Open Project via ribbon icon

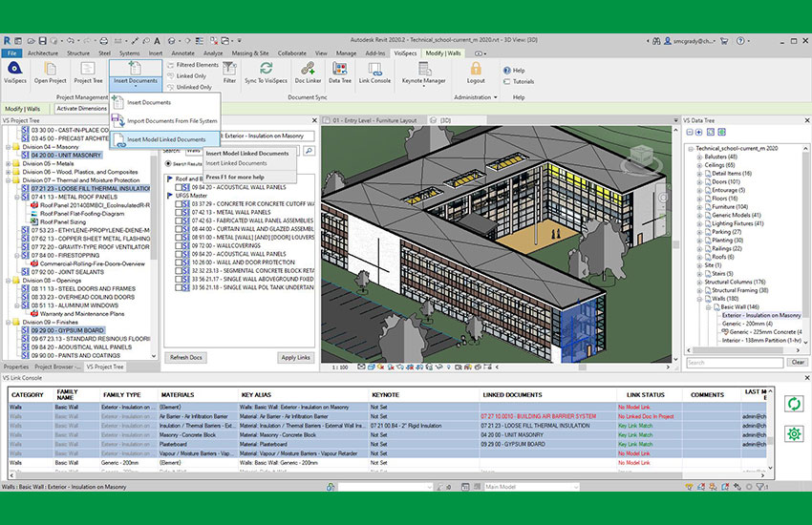click(x=51, y=72)
